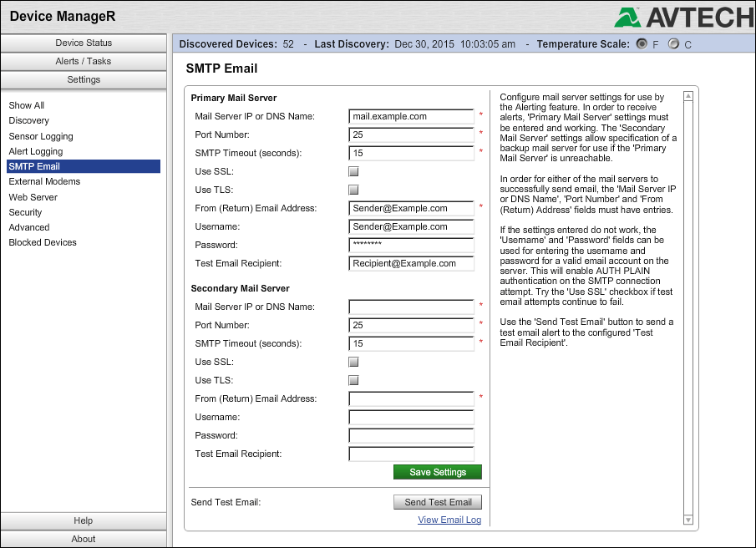Screen dimensions: 756x548
Task: Open the Sensor Logging settings
Action: point(41,135)
